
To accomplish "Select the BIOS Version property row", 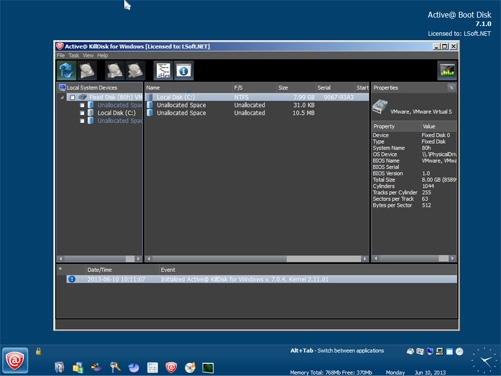I will point(414,173).
